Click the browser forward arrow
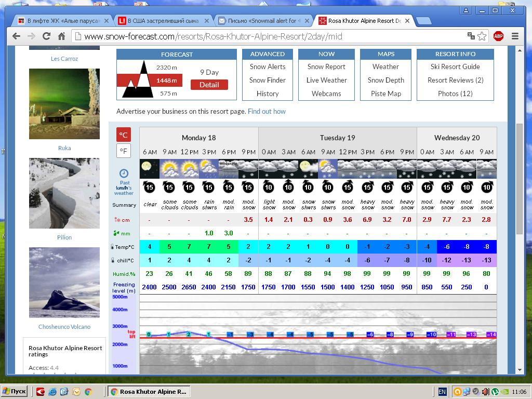 click(31, 36)
